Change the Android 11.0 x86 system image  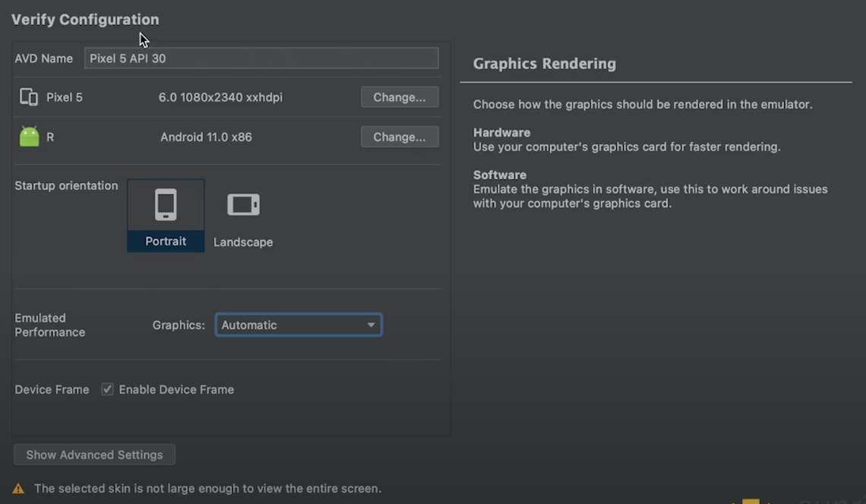pyautogui.click(x=400, y=137)
